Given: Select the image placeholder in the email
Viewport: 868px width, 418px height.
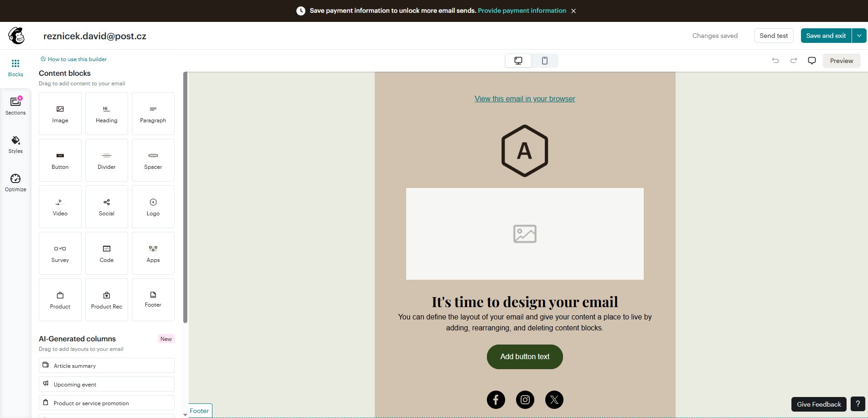Looking at the screenshot, I should click(x=525, y=234).
